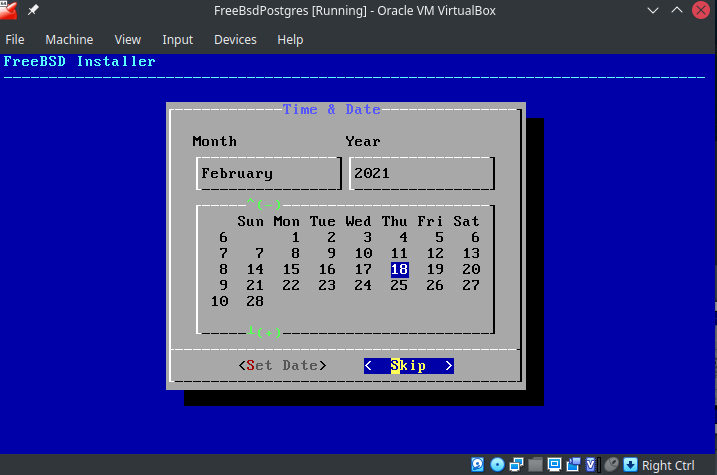Click the Right Ctrl host key label
This screenshot has width=717, height=475.
(x=668, y=465)
